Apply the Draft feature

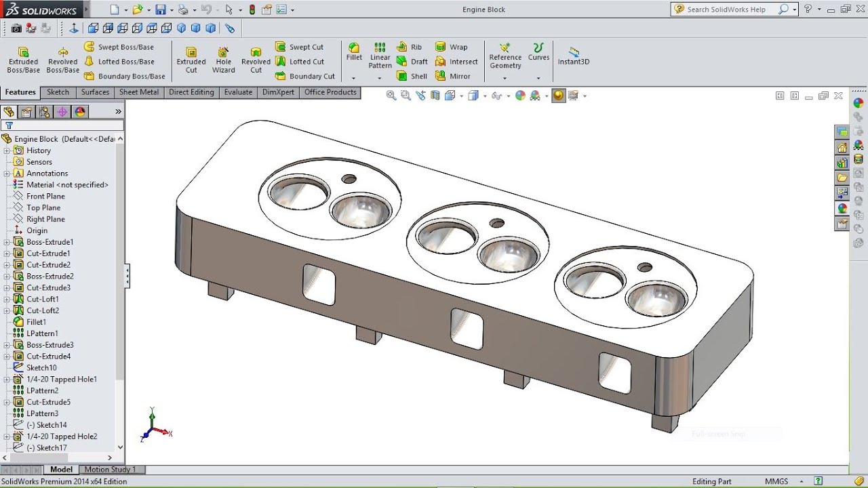click(412, 61)
